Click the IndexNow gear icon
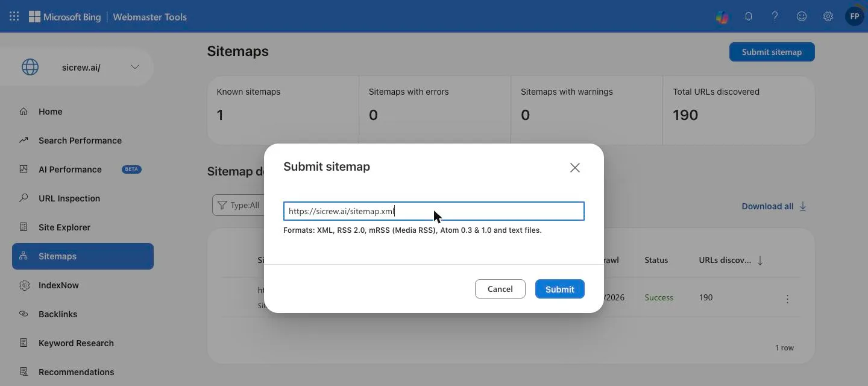 click(x=24, y=285)
